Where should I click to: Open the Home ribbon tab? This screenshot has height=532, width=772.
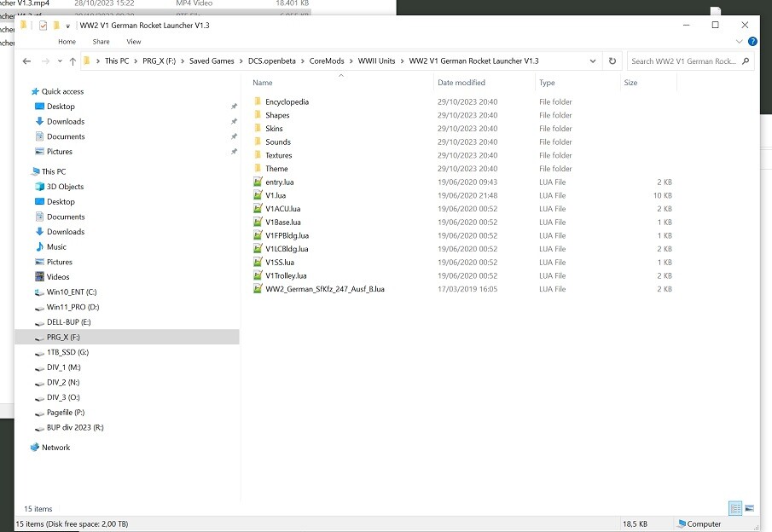(x=67, y=42)
